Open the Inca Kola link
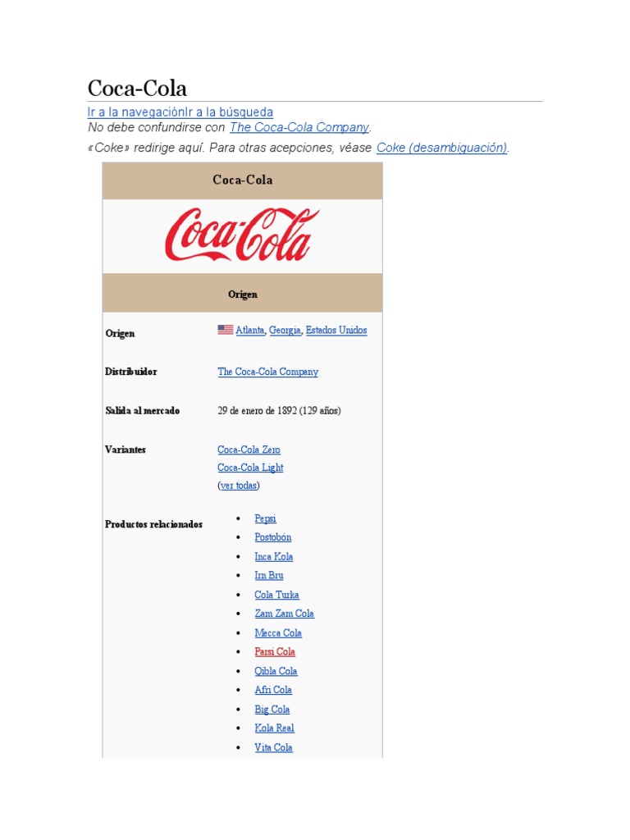 273,556
